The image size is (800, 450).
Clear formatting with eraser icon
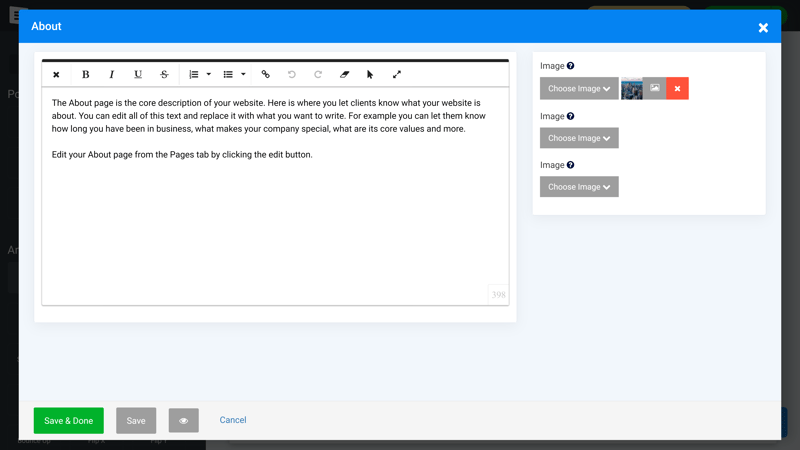(344, 75)
